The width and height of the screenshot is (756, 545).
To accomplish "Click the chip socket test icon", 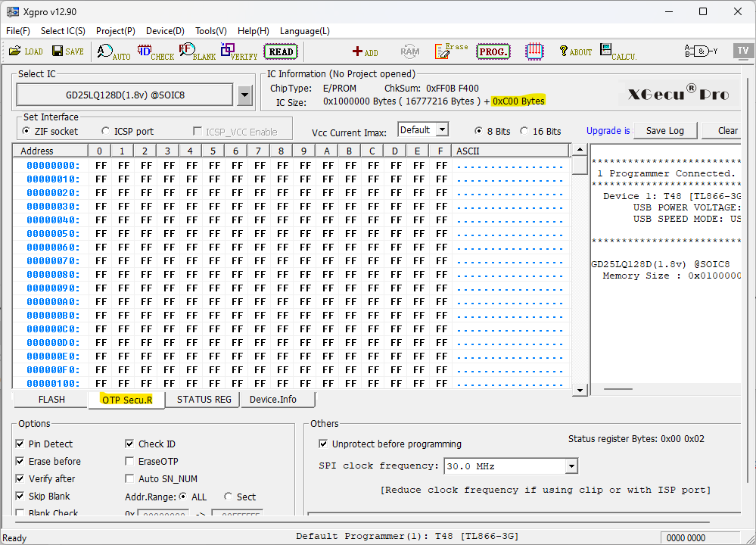I will (x=534, y=51).
